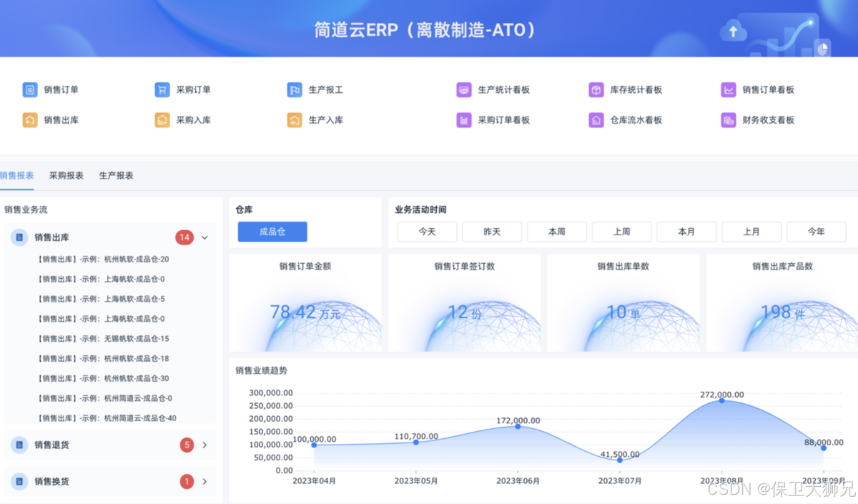
Task: Open the 库存统计看板 cube icon
Action: pyautogui.click(x=596, y=90)
